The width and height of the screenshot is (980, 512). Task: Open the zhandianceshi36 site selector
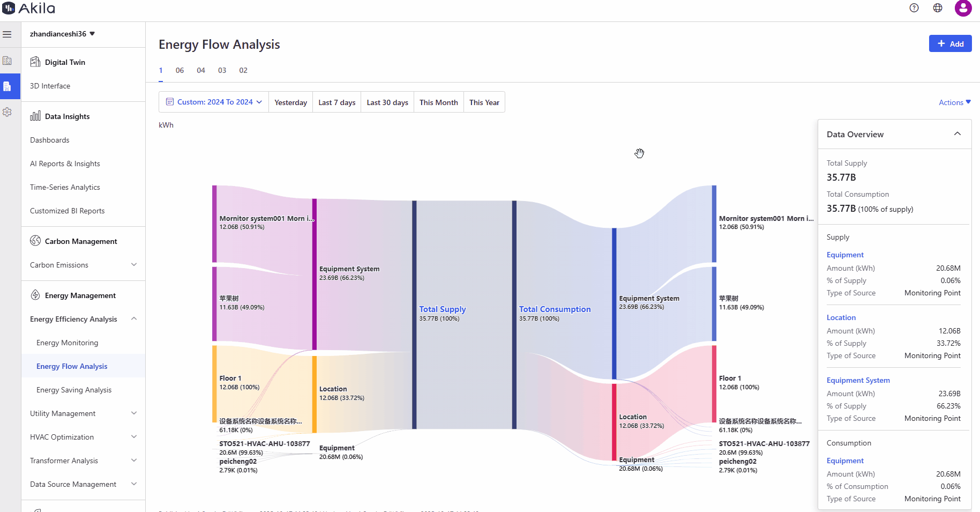62,34
